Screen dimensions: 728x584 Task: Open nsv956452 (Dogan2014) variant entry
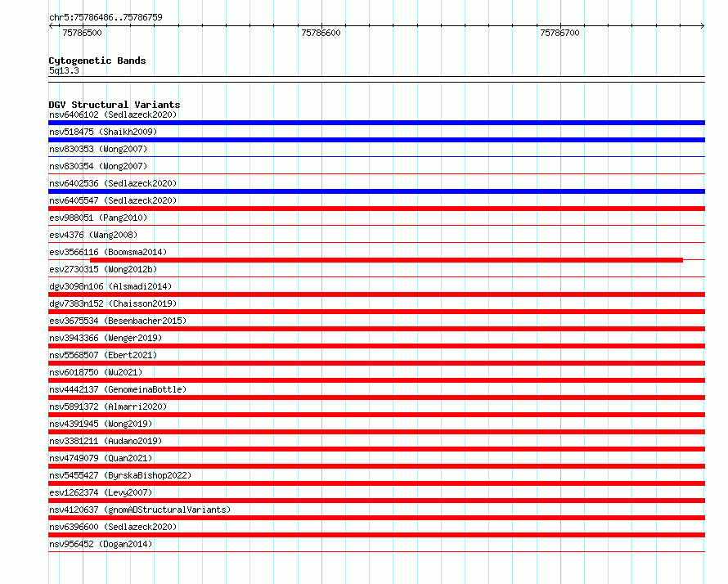point(101,544)
